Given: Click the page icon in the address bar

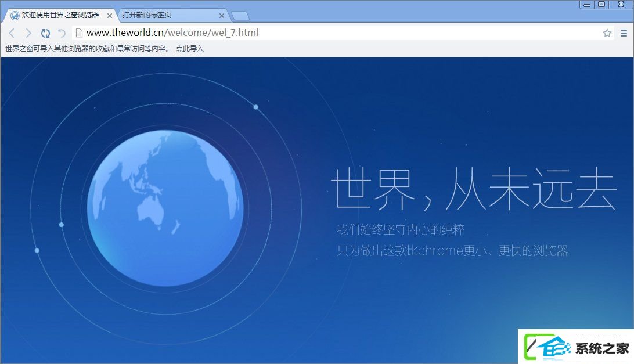Looking at the screenshot, I should [79, 33].
